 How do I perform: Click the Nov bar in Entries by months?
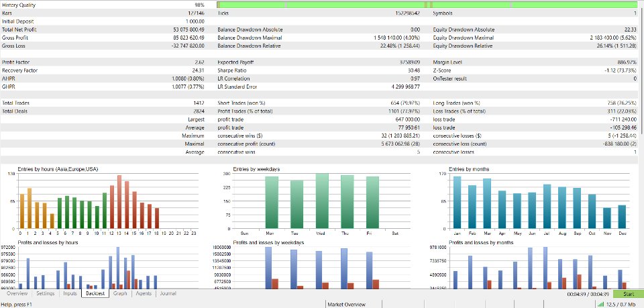[607, 218]
